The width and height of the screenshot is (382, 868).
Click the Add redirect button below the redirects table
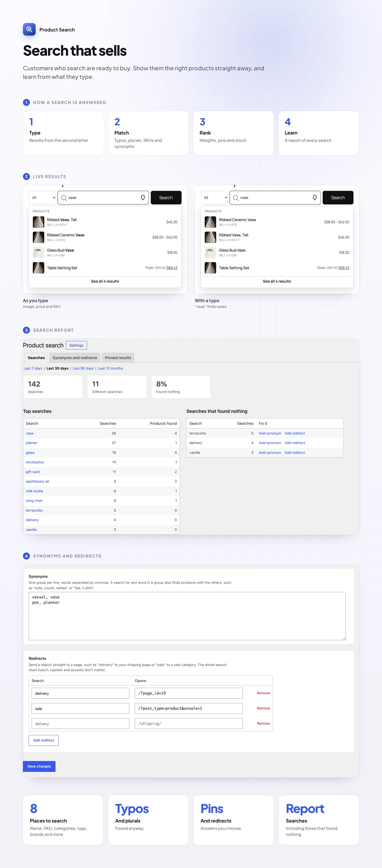43,740
